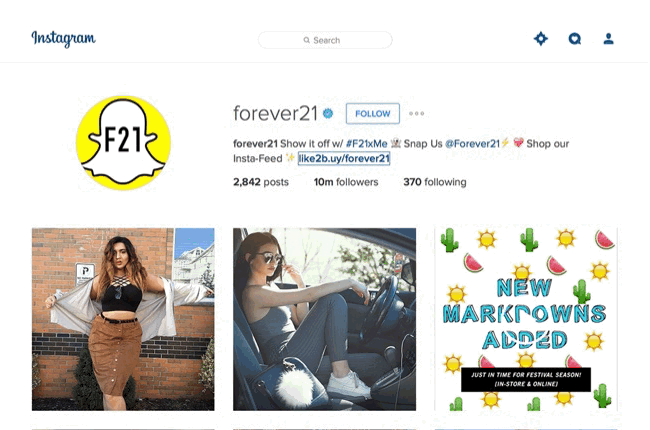This screenshot has height=430, width=650.
Task: Open the F21 ghost profile picture
Action: click(x=123, y=143)
